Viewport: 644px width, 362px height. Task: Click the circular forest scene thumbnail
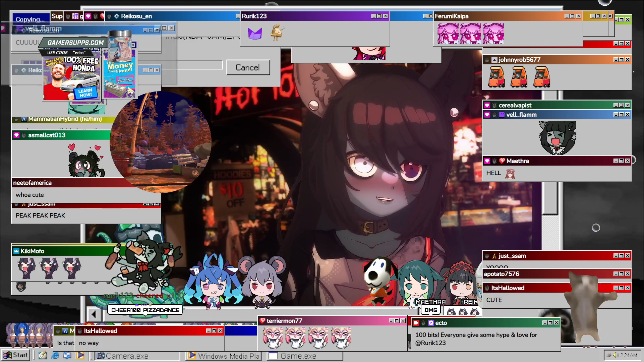(160, 142)
